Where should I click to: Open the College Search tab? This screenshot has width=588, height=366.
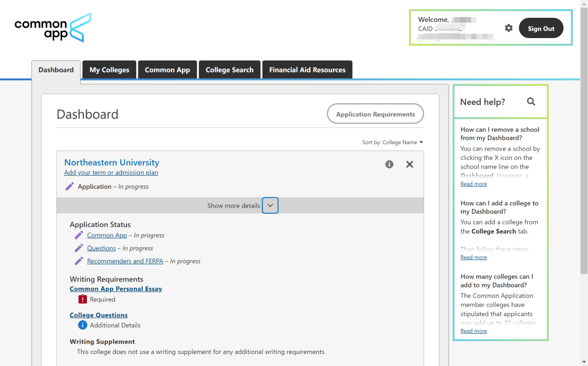pyautogui.click(x=229, y=70)
